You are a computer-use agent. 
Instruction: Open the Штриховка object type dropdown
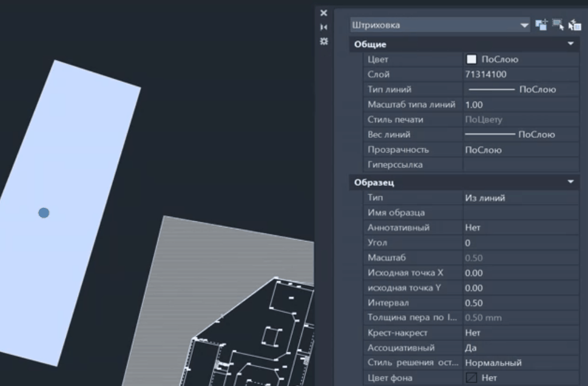[524, 26]
